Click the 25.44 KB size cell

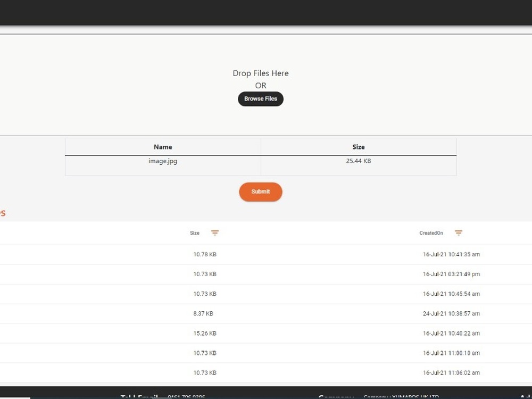point(358,161)
